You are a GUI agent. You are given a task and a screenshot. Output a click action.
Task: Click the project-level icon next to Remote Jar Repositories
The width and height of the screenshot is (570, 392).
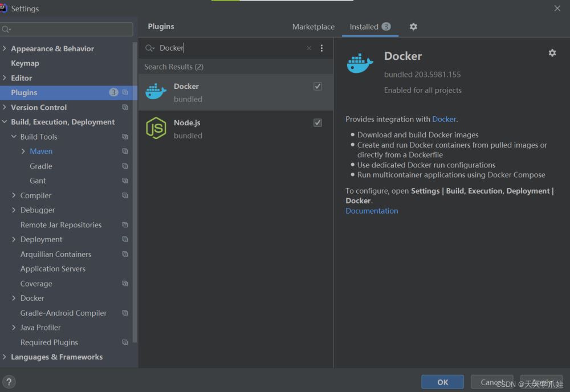pos(125,225)
